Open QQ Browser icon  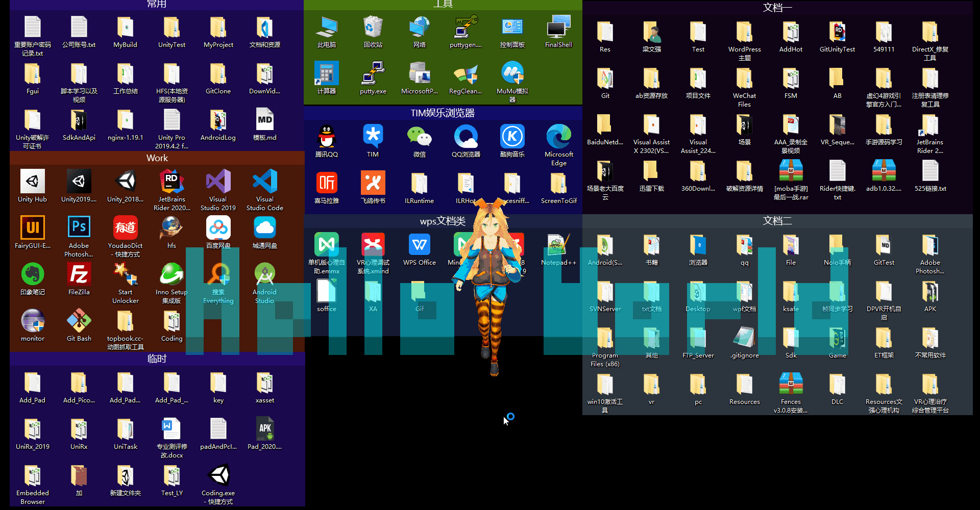pos(466,141)
